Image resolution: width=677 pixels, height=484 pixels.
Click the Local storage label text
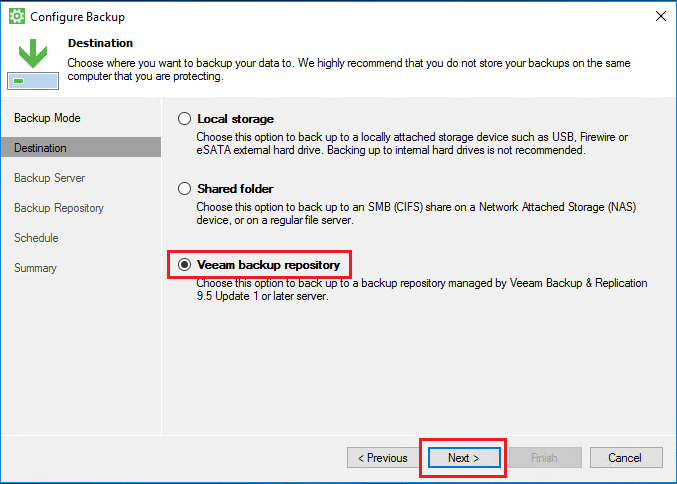235,118
